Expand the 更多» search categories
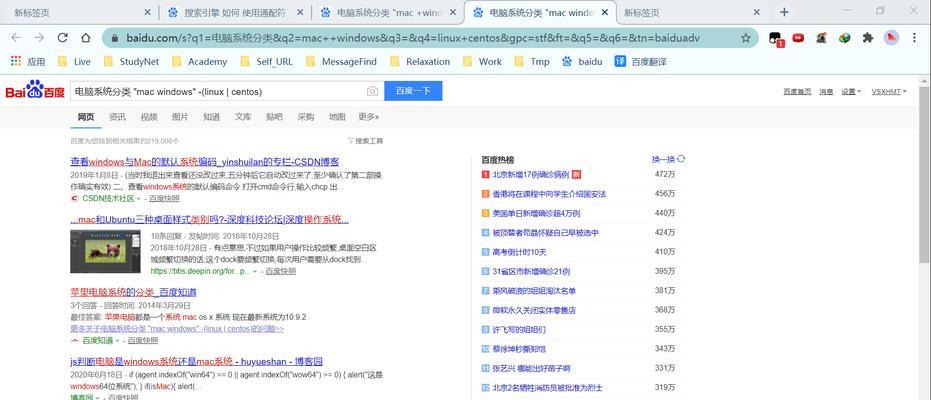This screenshot has height=400, width=931. (369, 117)
